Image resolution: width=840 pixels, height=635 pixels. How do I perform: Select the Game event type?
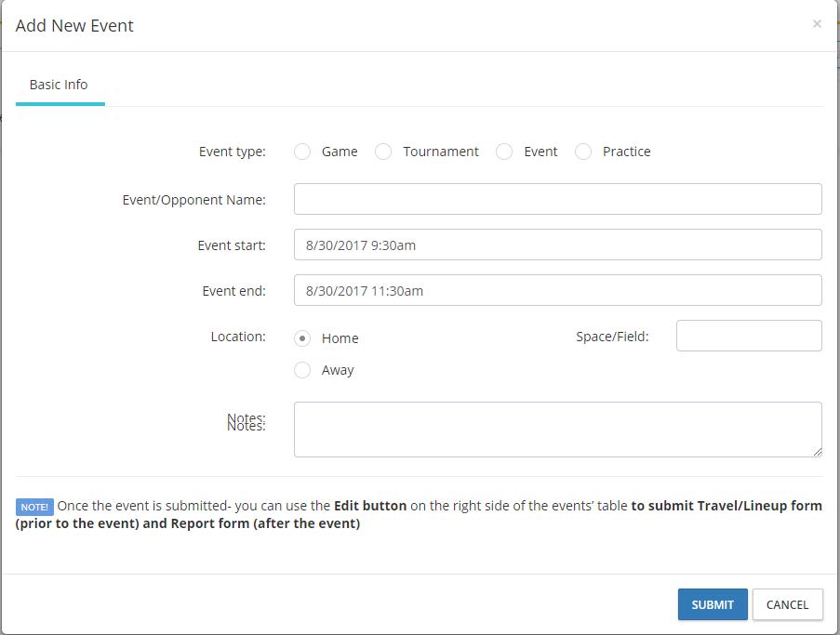pyautogui.click(x=302, y=151)
